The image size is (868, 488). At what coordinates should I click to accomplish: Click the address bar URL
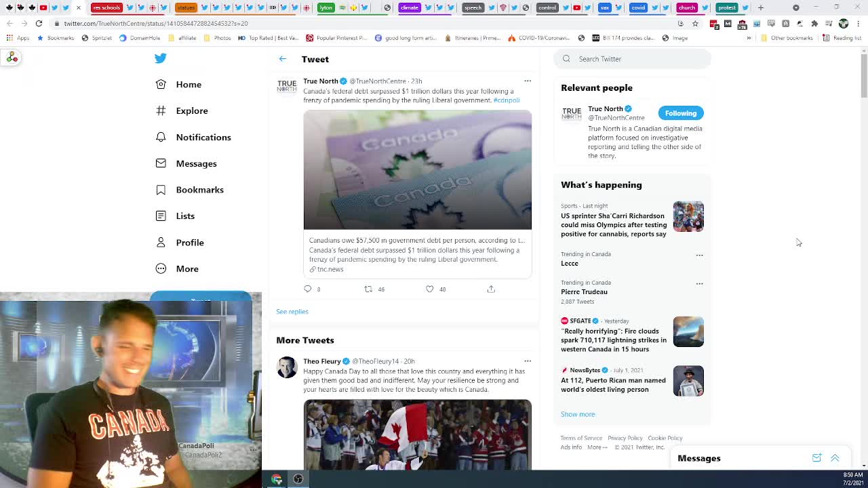[156, 23]
